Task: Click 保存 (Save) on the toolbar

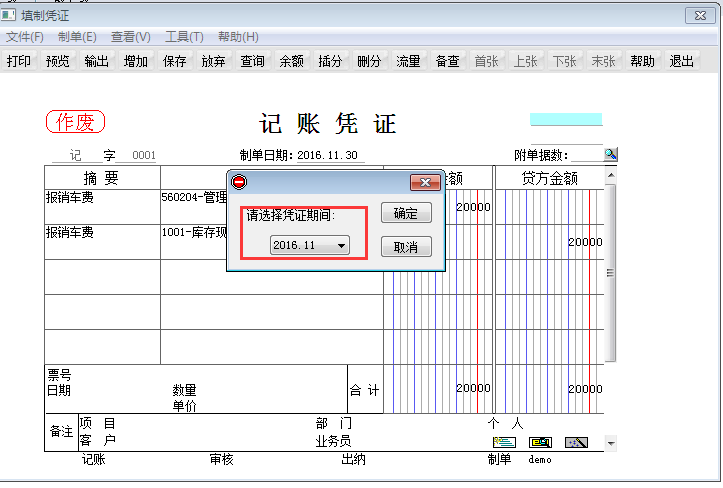Action: point(175,61)
